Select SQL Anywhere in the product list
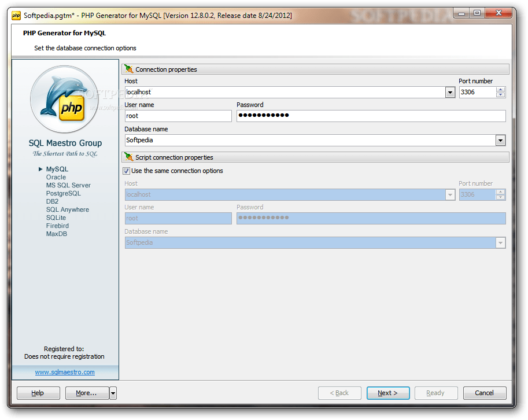Screen dimensions: 528x420 point(67,209)
